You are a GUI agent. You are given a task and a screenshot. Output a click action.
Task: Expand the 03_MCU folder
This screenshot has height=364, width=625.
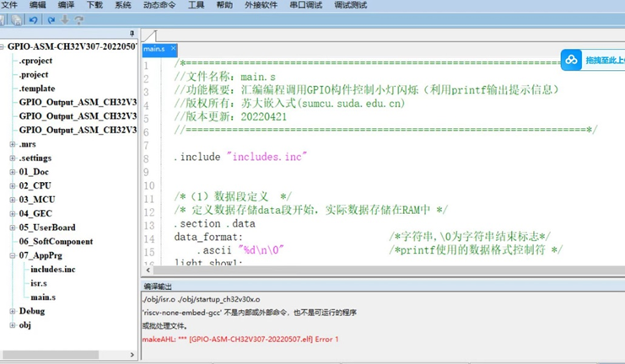[13, 200]
